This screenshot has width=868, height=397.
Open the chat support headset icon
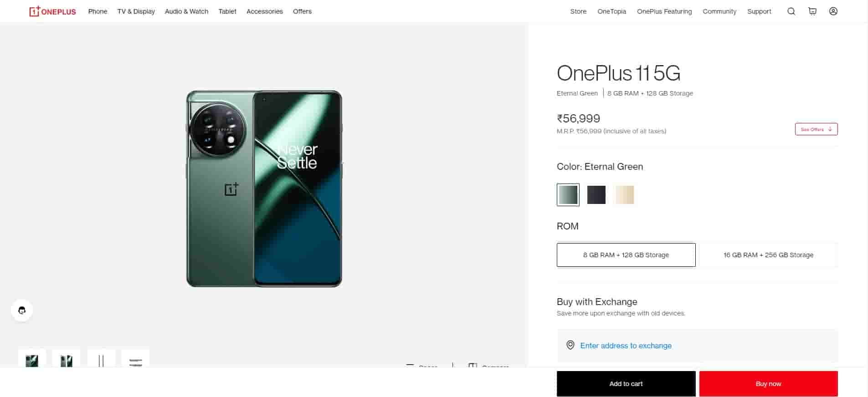click(22, 310)
